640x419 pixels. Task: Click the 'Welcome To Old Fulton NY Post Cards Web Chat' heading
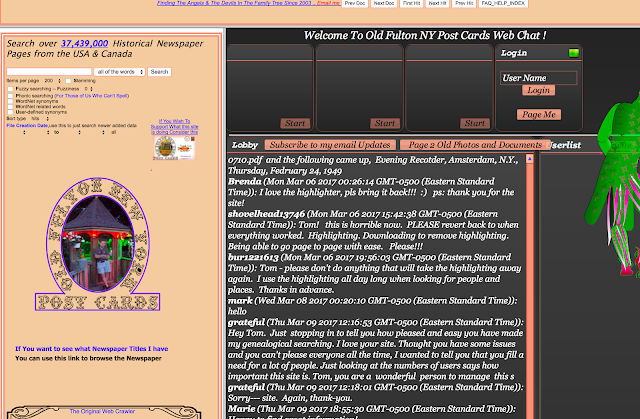pos(425,35)
